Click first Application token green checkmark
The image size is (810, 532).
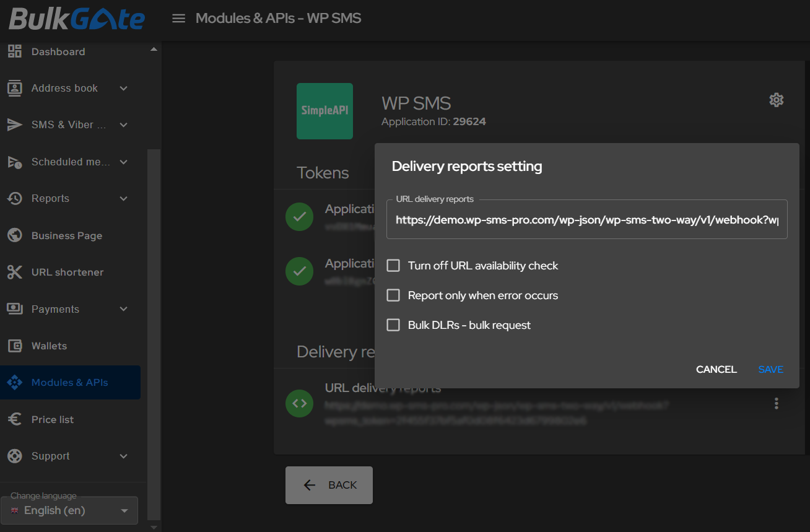[299, 217]
